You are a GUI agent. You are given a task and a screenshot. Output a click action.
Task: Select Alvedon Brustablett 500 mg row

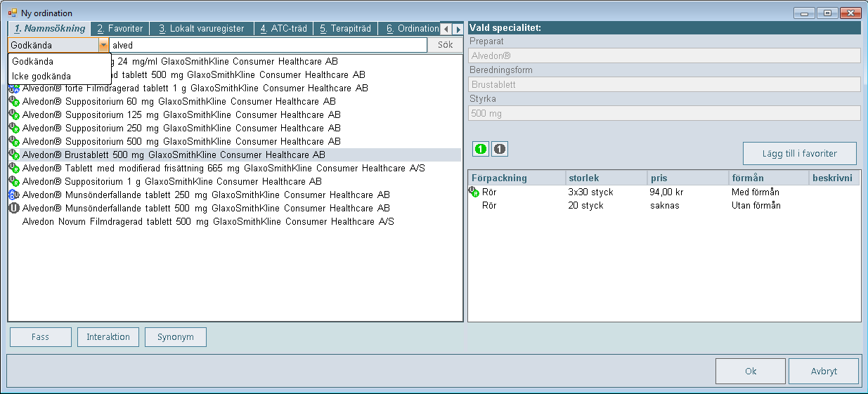pos(235,155)
